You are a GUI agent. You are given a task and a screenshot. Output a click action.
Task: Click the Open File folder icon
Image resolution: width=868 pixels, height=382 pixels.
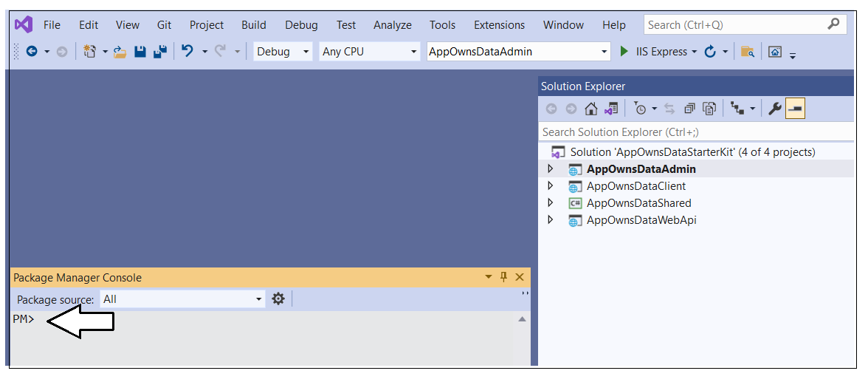pos(120,52)
